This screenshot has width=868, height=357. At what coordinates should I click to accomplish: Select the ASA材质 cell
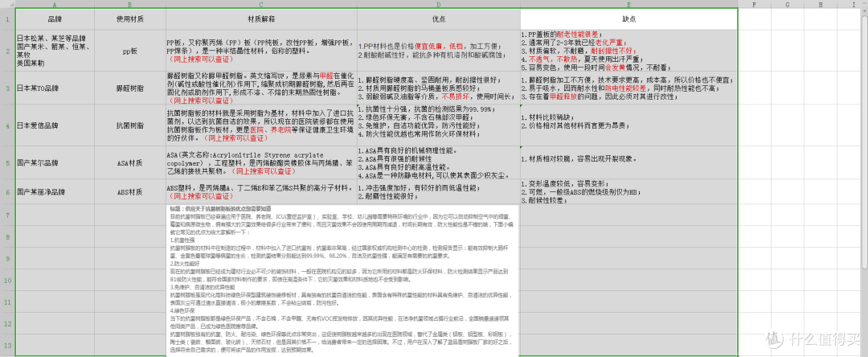coord(130,162)
